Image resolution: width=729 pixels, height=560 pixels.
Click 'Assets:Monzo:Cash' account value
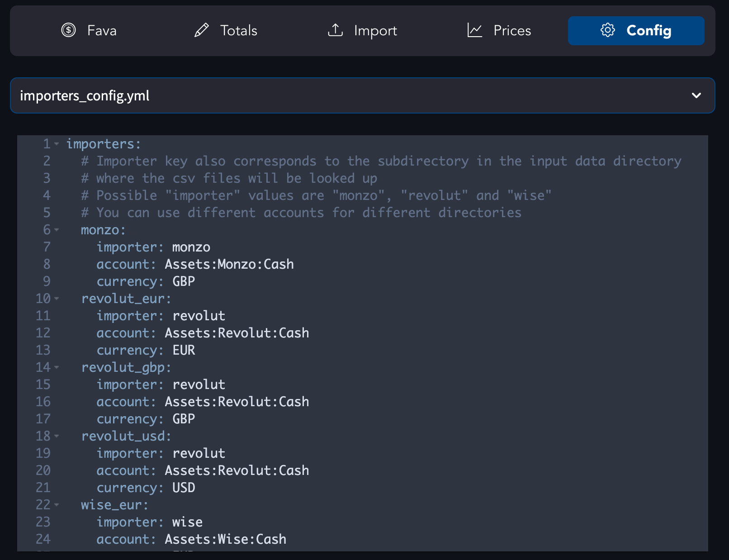[229, 264]
